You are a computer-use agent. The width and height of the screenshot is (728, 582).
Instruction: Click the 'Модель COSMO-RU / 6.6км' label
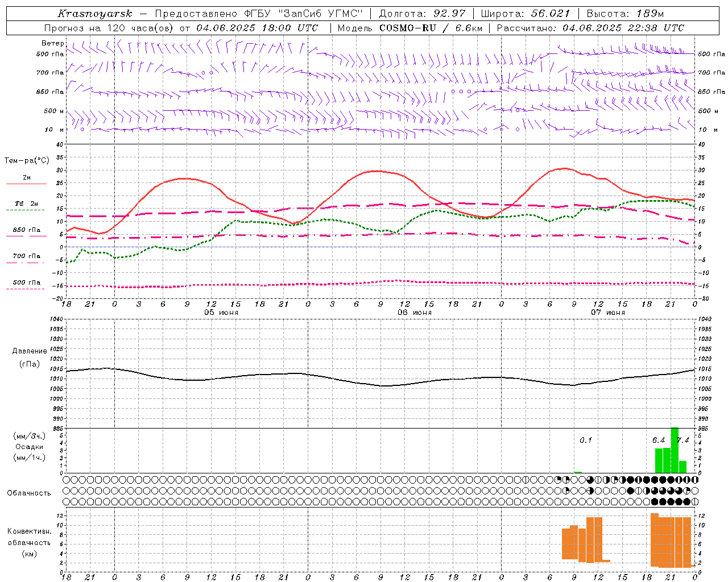[410, 28]
